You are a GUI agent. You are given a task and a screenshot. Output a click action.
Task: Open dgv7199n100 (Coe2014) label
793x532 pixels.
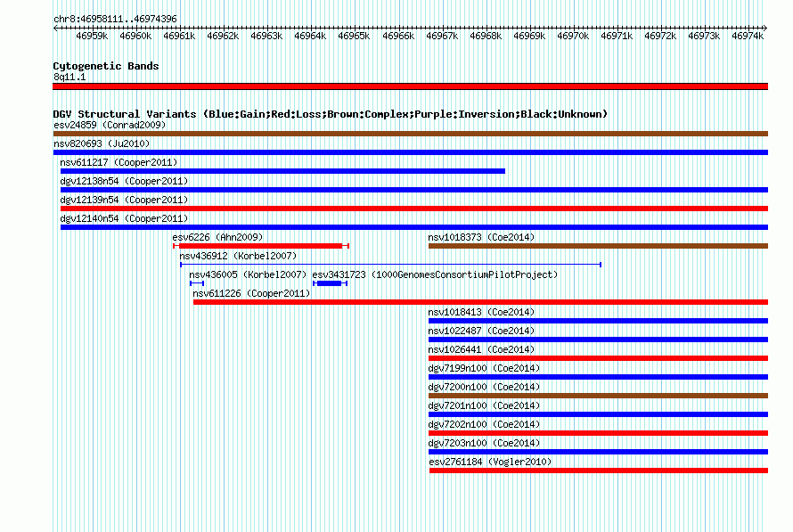pyautogui.click(x=484, y=368)
